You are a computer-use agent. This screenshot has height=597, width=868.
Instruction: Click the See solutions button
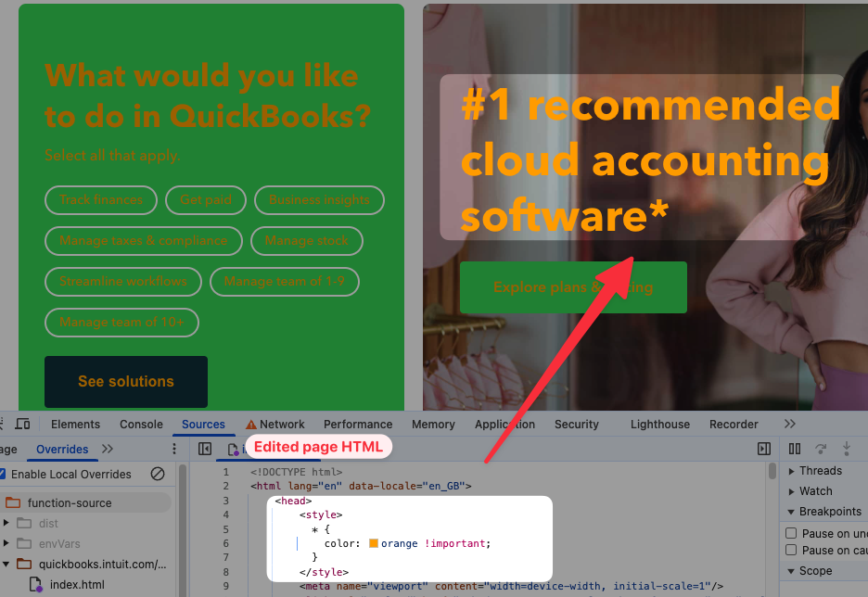[126, 382]
